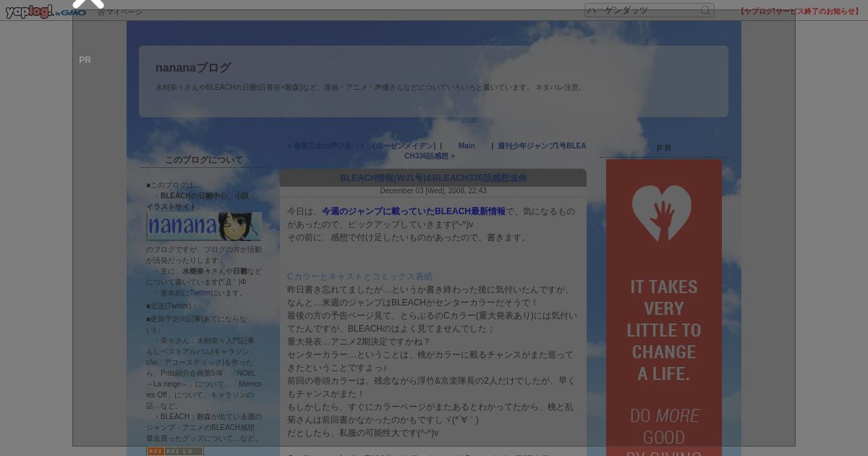Click the magnifier search icon
Viewport: 868px width, 456px height.
(x=706, y=10)
